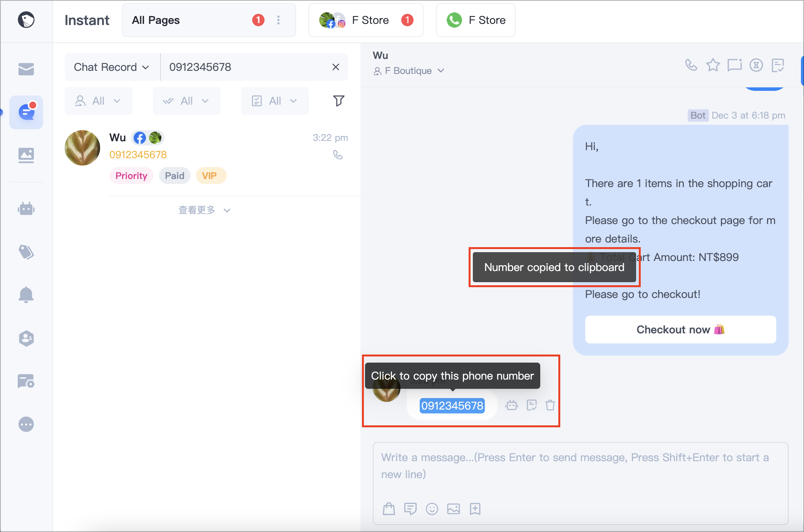Open the saved replies icon in message toolbar
The width and height of the screenshot is (804, 532).
click(x=410, y=509)
